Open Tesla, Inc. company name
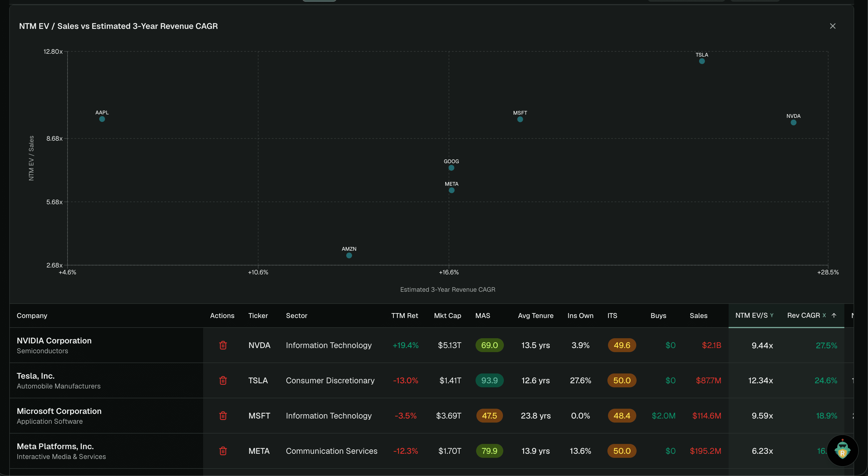868x476 pixels. click(x=36, y=375)
